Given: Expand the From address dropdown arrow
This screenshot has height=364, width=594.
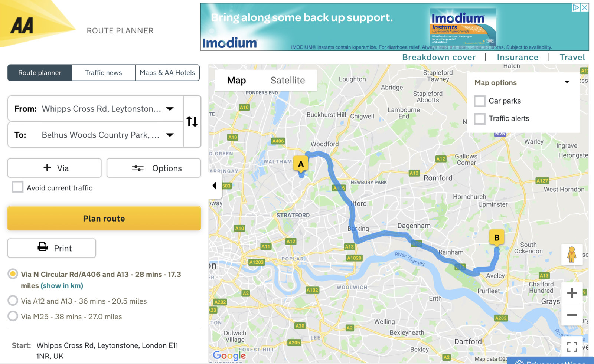Looking at the screenshot, I should 170,109.
